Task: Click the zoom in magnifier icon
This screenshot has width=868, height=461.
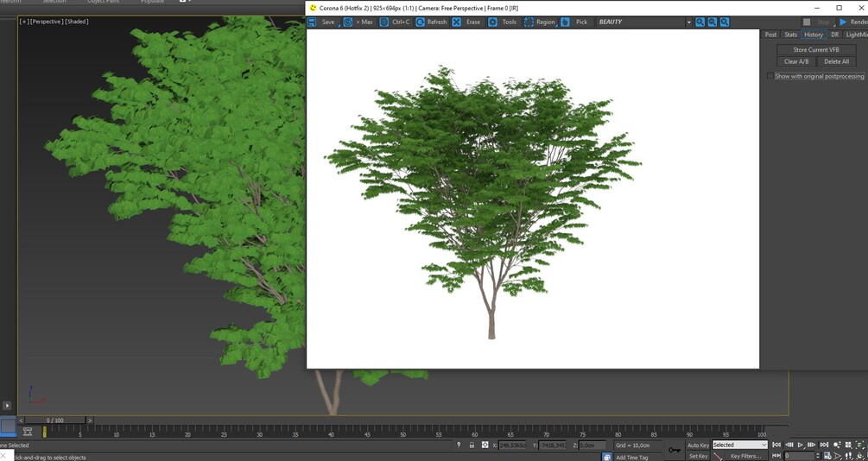Action: (700, 22)
